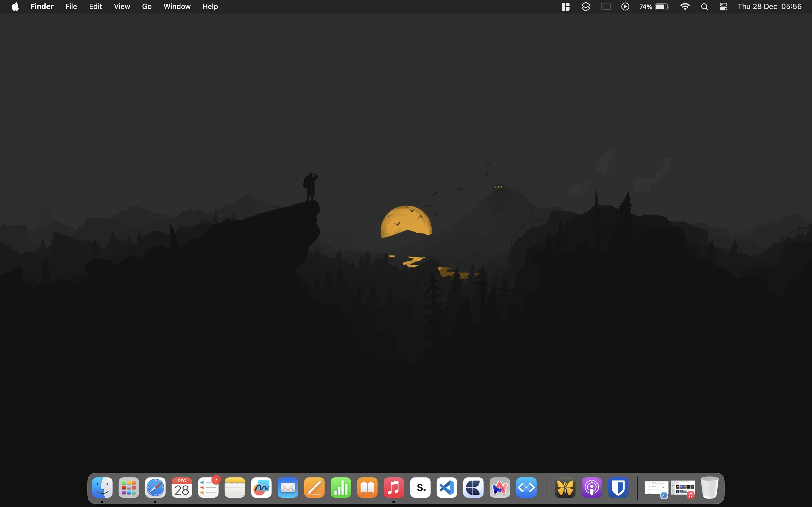Open the Apple menu
Viewport: 812px width, 507px height.
point(15,7)
